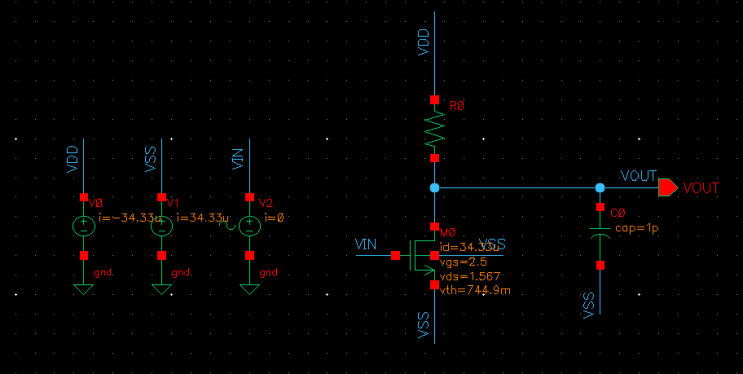Click the top terminal of resistor R0
743x374 pixels.
point(435,100)
